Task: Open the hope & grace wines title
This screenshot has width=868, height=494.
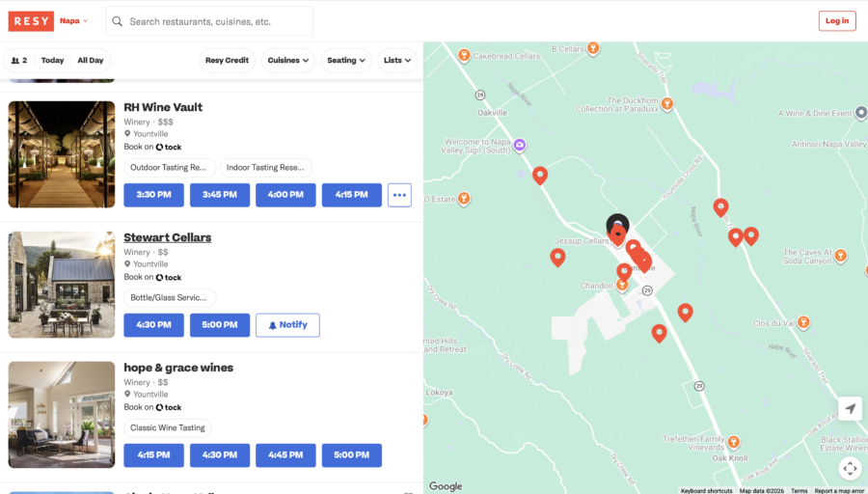Action: [178, 368]
